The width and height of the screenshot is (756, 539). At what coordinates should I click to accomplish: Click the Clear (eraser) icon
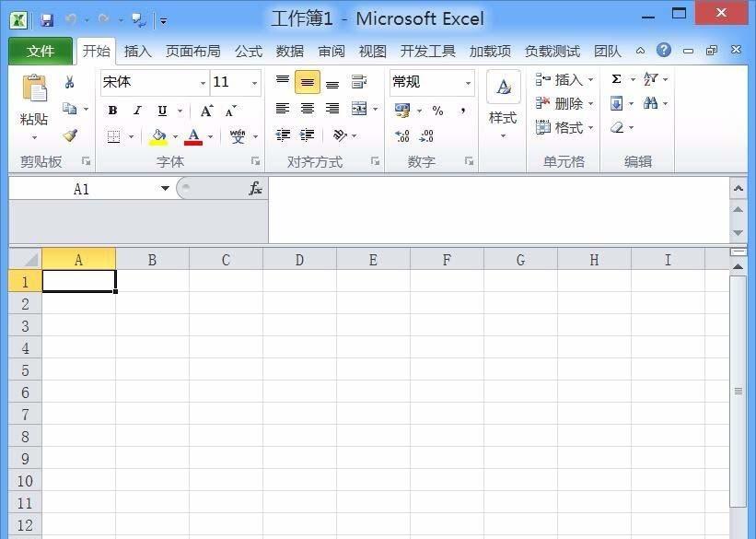click(x=615, y=127)
